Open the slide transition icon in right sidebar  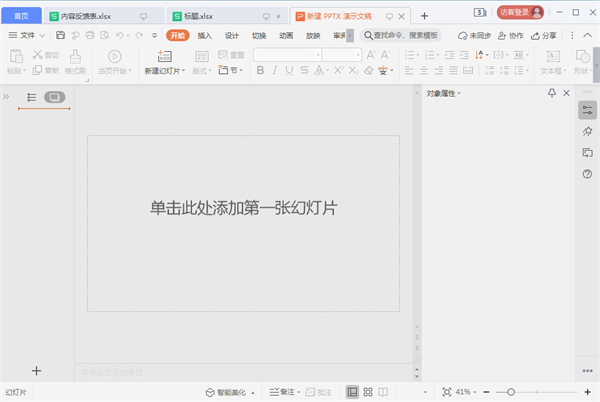pos(587,152)
